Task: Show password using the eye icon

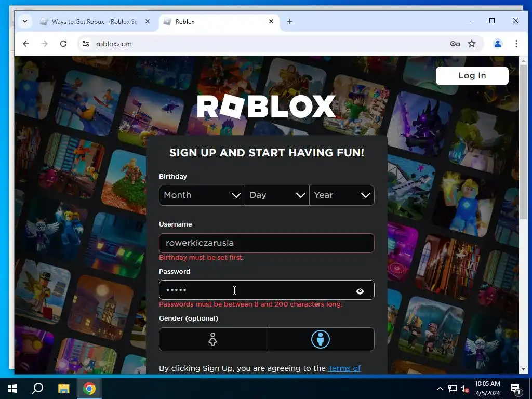Action: 360,291
